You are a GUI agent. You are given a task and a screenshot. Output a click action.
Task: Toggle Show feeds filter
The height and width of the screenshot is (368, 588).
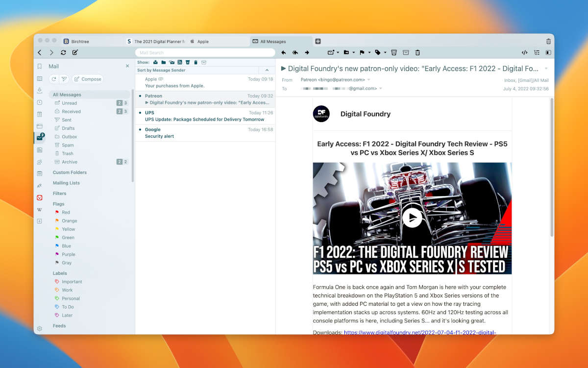(180, 62)
